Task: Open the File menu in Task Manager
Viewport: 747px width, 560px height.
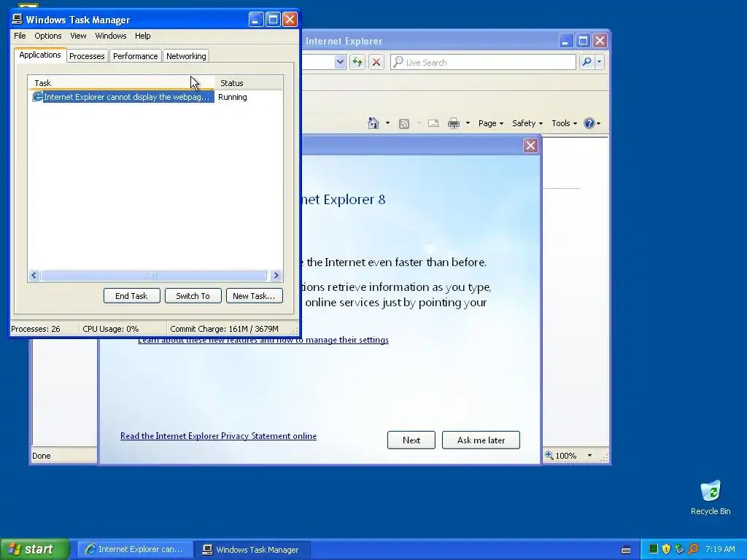Action: coord(20,36)
